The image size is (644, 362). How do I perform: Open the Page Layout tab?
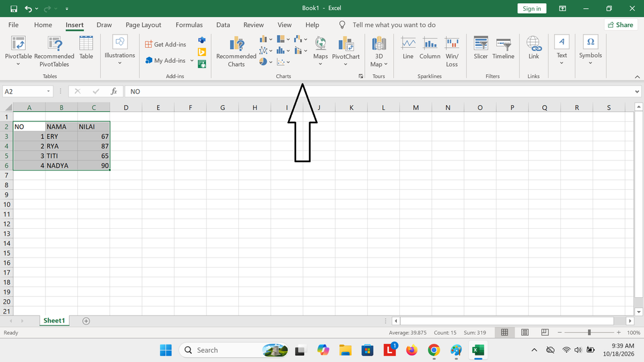pos(143,25)
